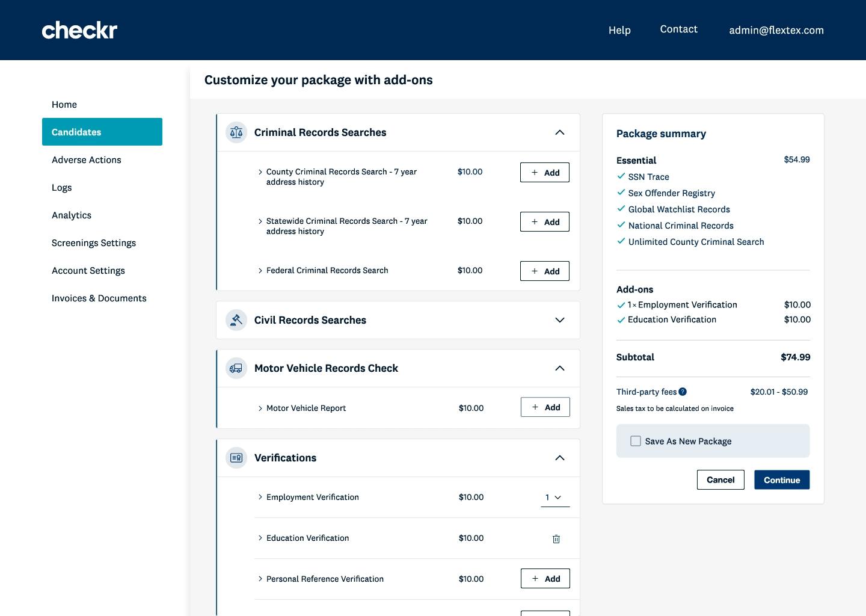The image size is (866, 616).
Task: Click the Checkr logo
Action: point(79,30)
